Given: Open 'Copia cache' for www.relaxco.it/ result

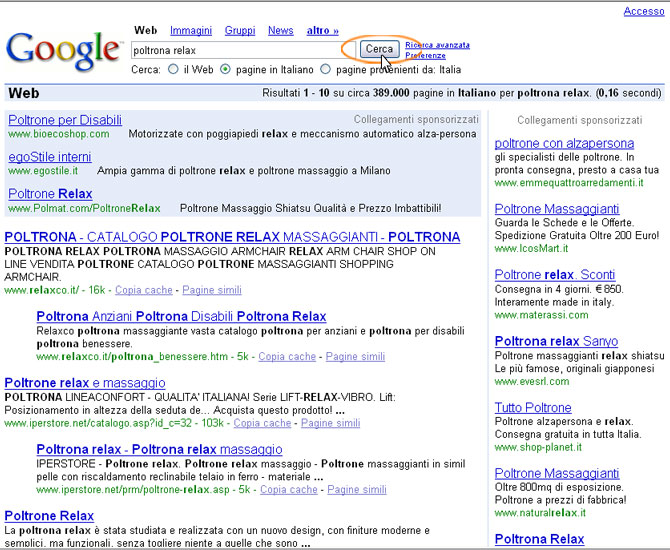Looking at the screenshot, I should [x=144, y=290].
